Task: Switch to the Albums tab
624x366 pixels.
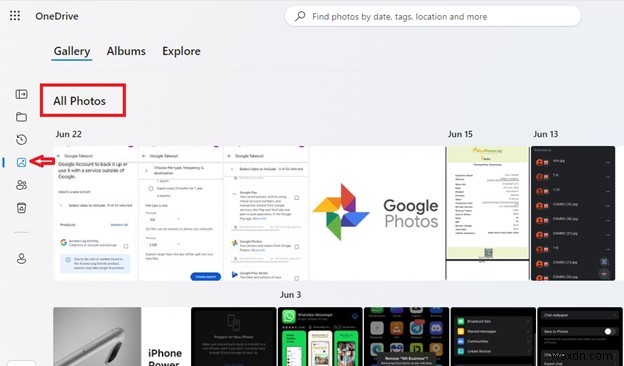Action: pos(126,51)
